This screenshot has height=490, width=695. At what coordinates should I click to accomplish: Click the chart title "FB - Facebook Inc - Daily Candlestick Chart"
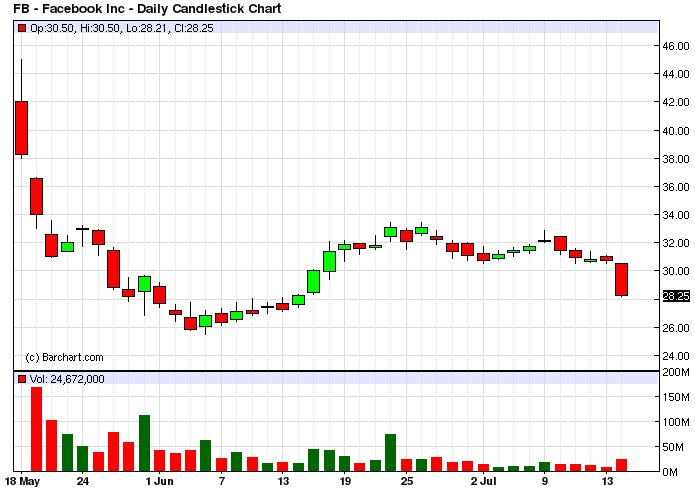(147, 8)
